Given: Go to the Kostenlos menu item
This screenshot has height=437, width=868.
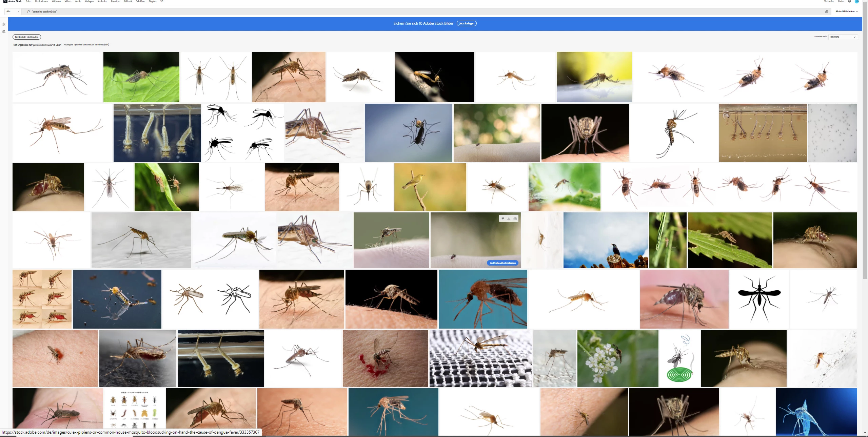Looking at the screenshot, I should click(x=102, y=1).
